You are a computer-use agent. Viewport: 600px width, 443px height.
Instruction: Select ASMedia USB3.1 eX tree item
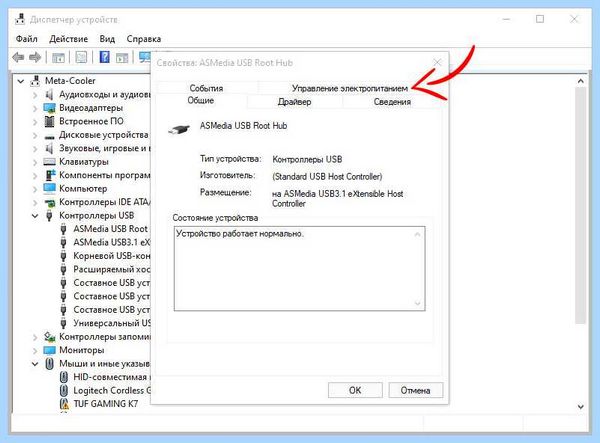click(x=112, y=243)
